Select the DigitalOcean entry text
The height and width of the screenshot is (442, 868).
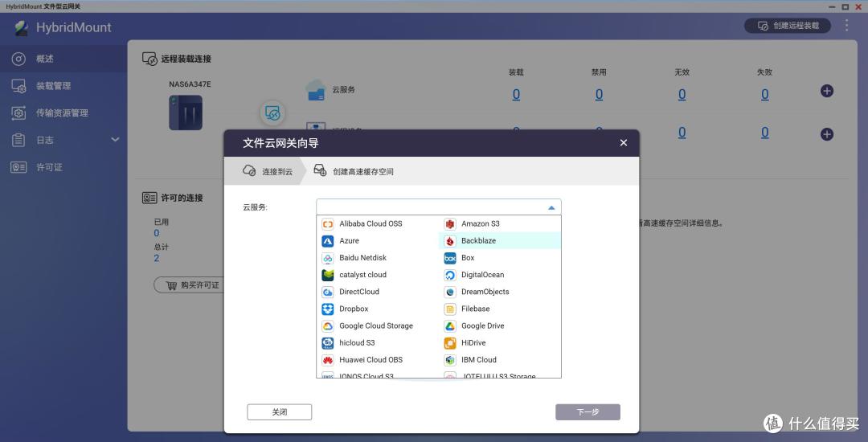(x=483, y=275)
